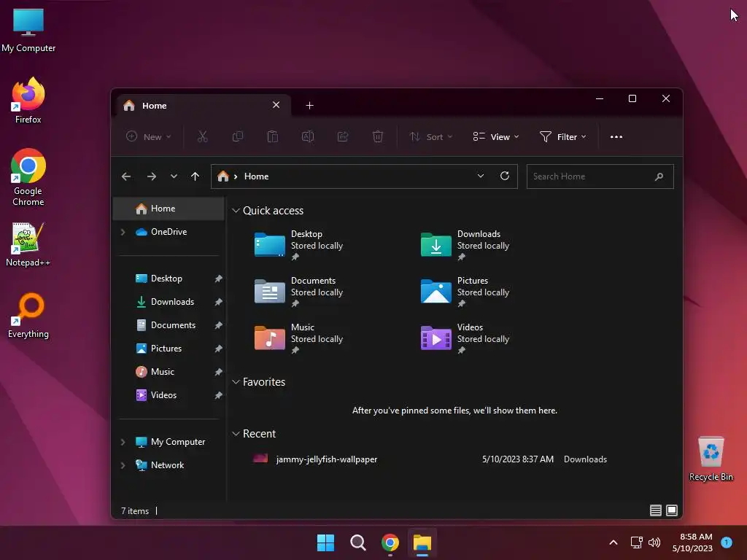Switch to details view in status bar
The height and width of the screenshot is (560, 747).
tap(656, 510)
